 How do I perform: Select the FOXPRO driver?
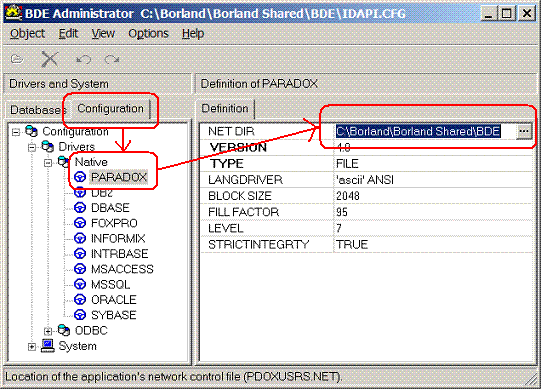click(x=114, y=223)
